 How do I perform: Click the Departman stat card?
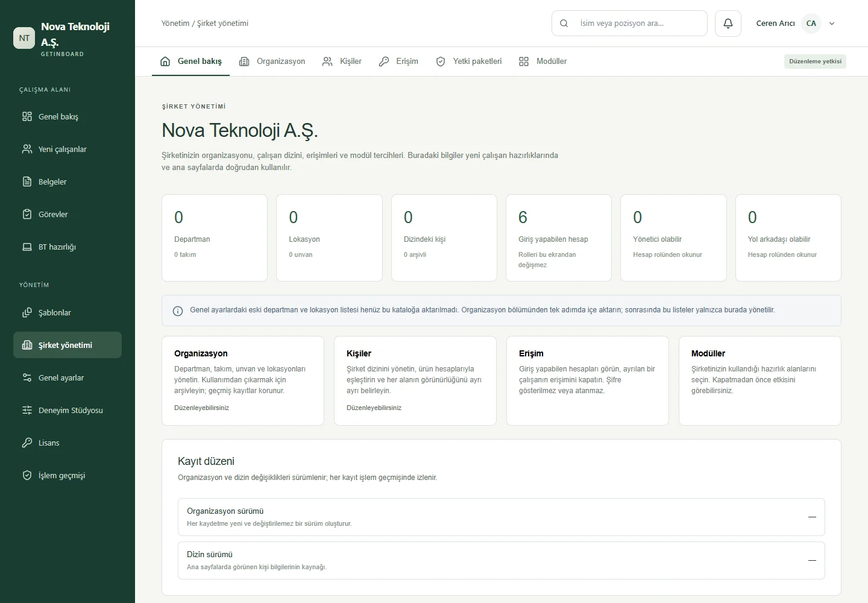click(x=215, y=238)
